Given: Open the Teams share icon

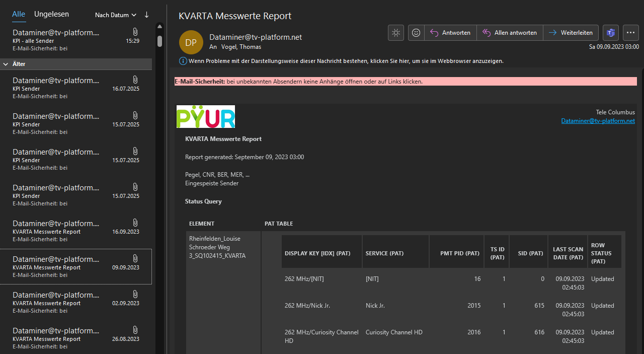Looking at the screenshot, I should tap(611, 33).
